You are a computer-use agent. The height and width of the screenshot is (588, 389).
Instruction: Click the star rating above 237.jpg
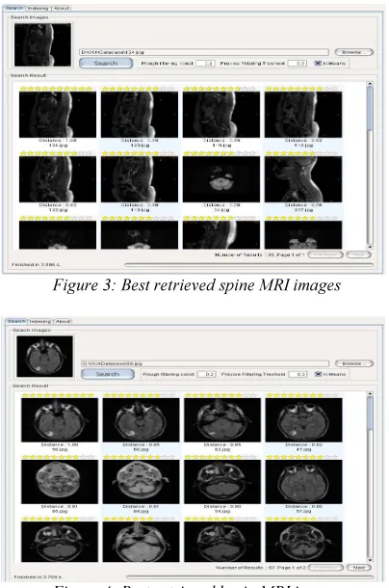pos(301,153)
